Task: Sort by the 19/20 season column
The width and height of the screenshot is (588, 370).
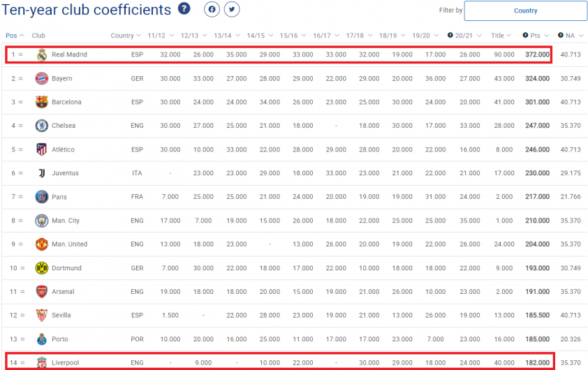Action: click(425, 35)
